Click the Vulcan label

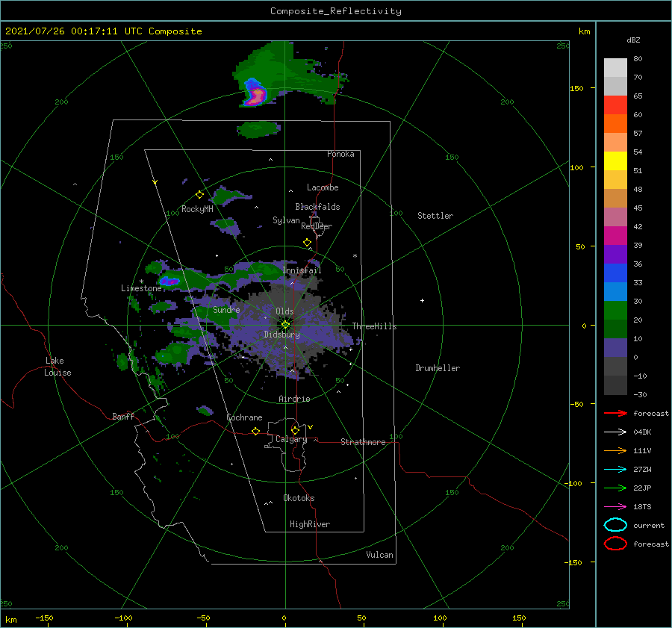[380, 555]
